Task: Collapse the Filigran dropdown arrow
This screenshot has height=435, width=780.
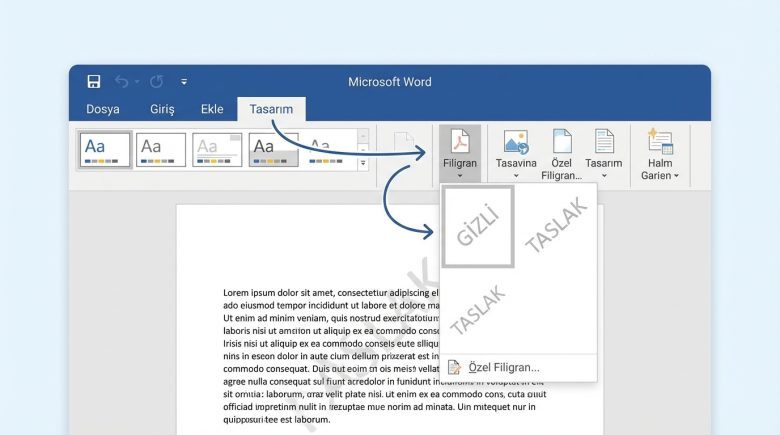Action: pyautogui.click(x=460, y=176)
